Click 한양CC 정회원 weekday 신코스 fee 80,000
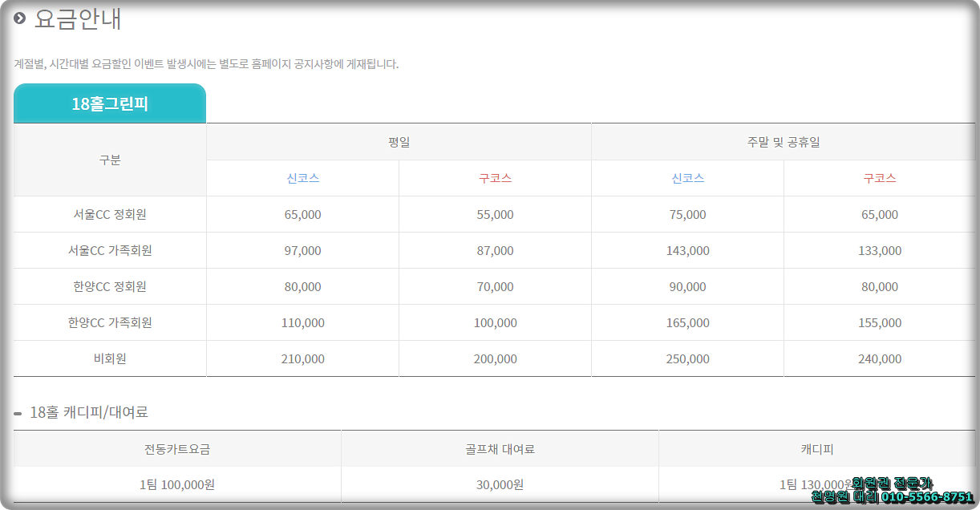Screen dimensions: 980x510 click(303, 286)
